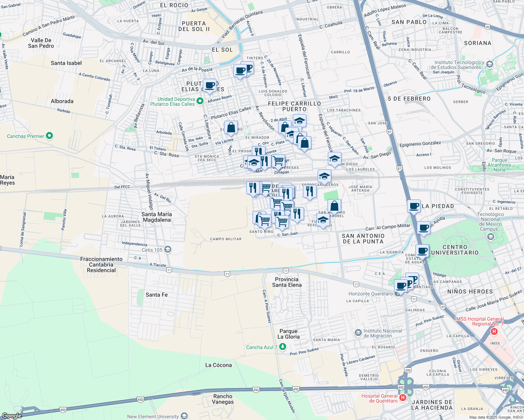Select the shopping cart marker near Zimapán
Image resolution: width=524 pixels, height=420 pixels.
pos(278,161)
